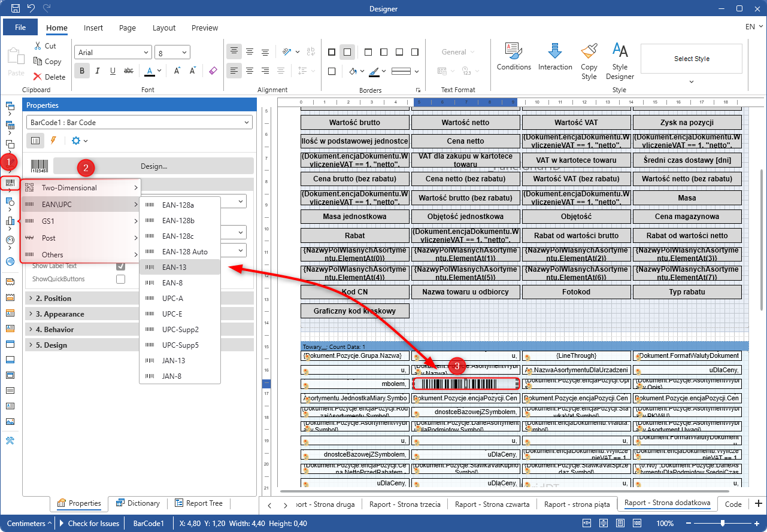Toggle the Underline formatting button
The image size is (767, 532).
(x=113, y=71)
